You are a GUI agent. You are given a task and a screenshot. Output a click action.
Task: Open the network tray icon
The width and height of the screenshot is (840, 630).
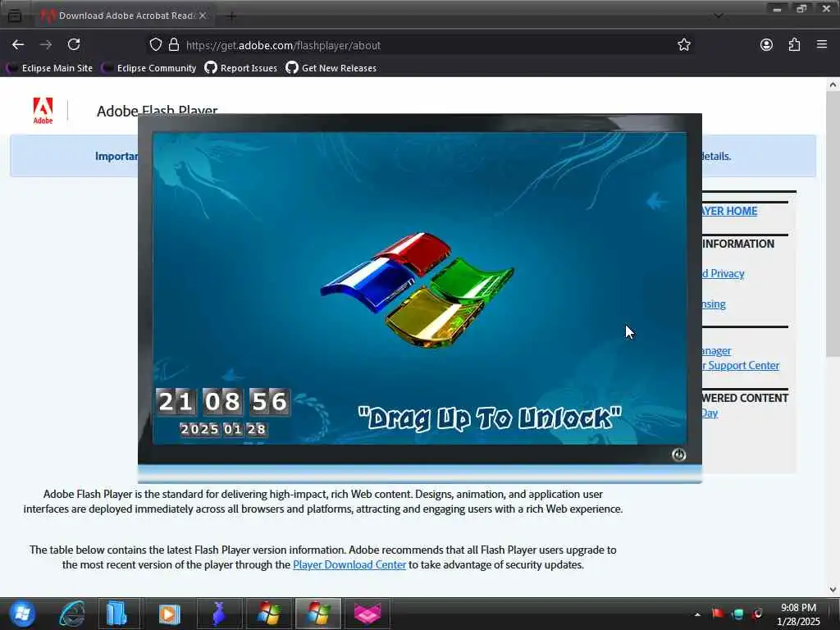click(737, 614)
